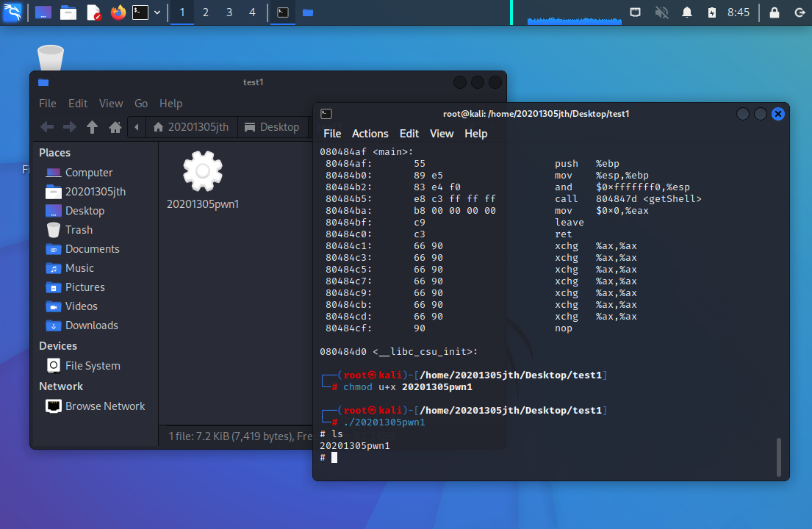This screenshot has width=812, height=529.
Task: Select Desktop in Places sidebar
Action: pyautogui.click(x=75, y=211)
